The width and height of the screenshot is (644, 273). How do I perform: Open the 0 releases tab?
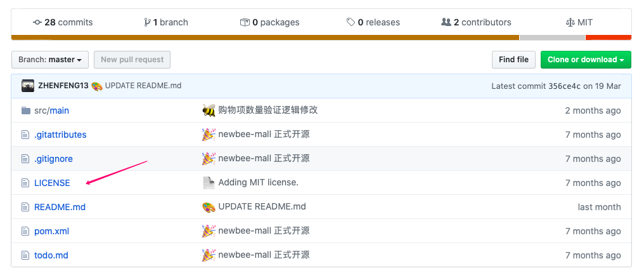coord(373,22)
